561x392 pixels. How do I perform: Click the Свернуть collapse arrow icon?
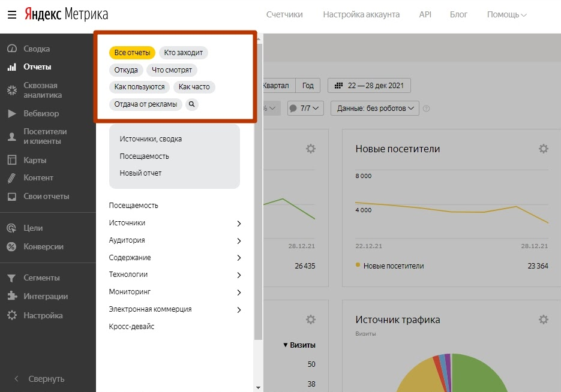coord(16,378)
